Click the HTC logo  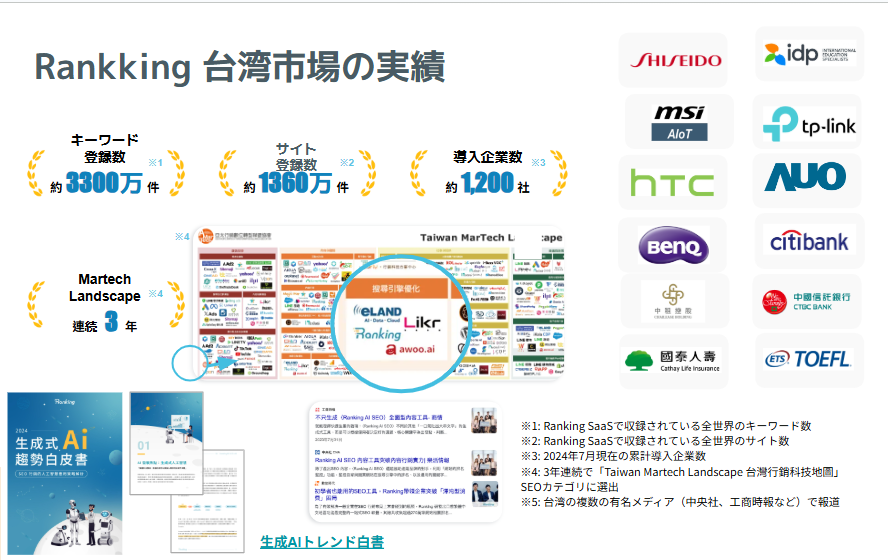pos(672,183)
